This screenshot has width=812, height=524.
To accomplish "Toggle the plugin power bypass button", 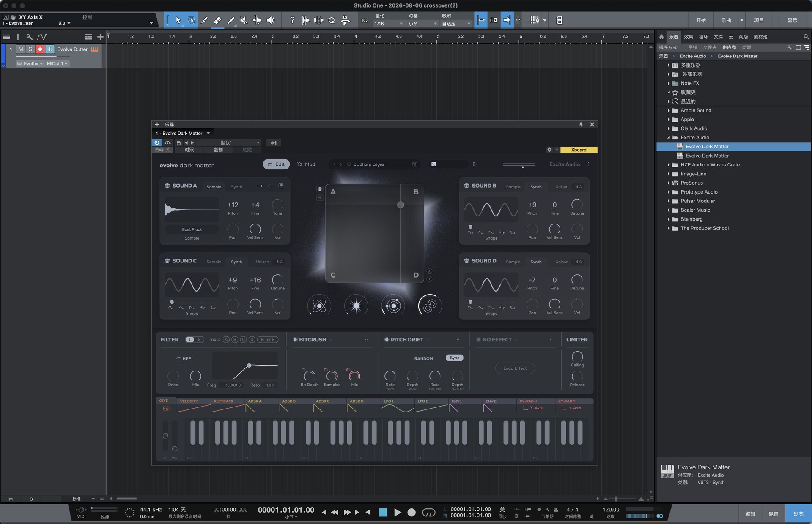I will click(x=157, y=143).
